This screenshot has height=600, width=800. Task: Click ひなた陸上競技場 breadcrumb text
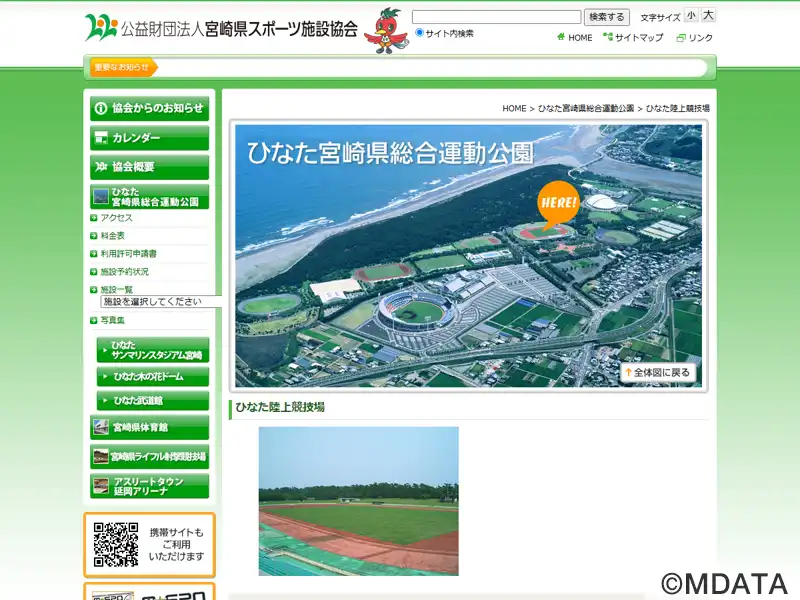(678, 109)
